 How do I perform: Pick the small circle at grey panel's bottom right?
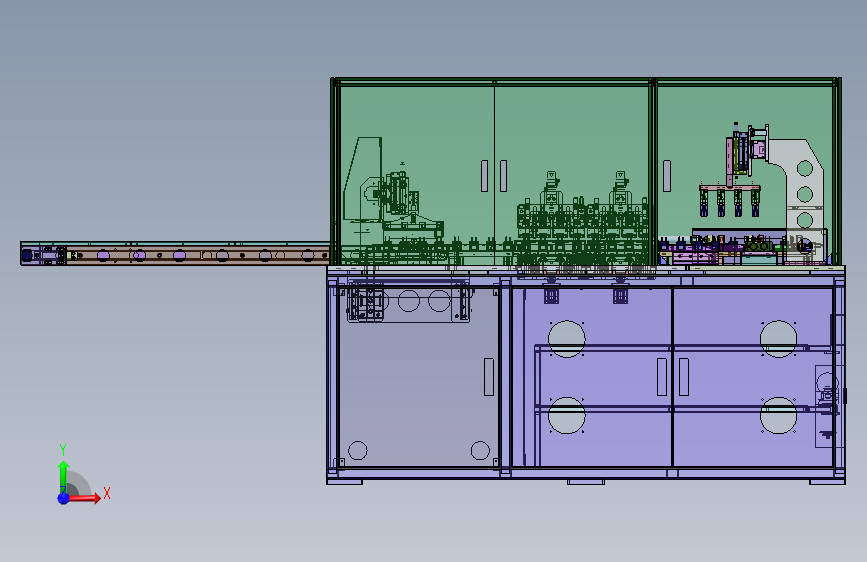(480, 450)
